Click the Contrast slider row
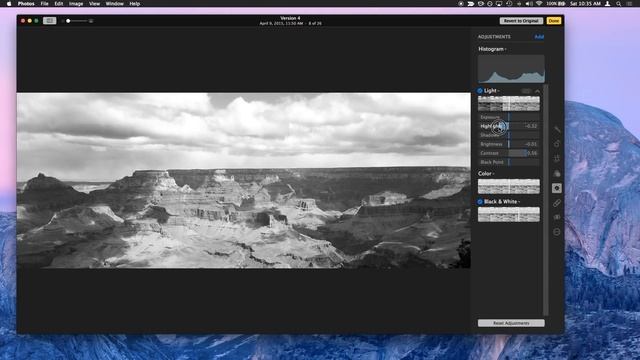This screenshot has height=360, width=640. tap(509, 153)
